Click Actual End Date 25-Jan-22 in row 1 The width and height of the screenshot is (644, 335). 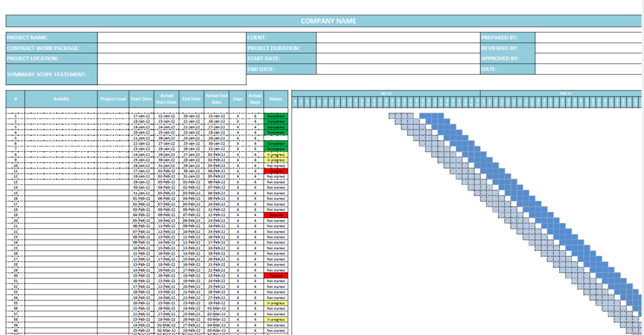tap(217, 116)
